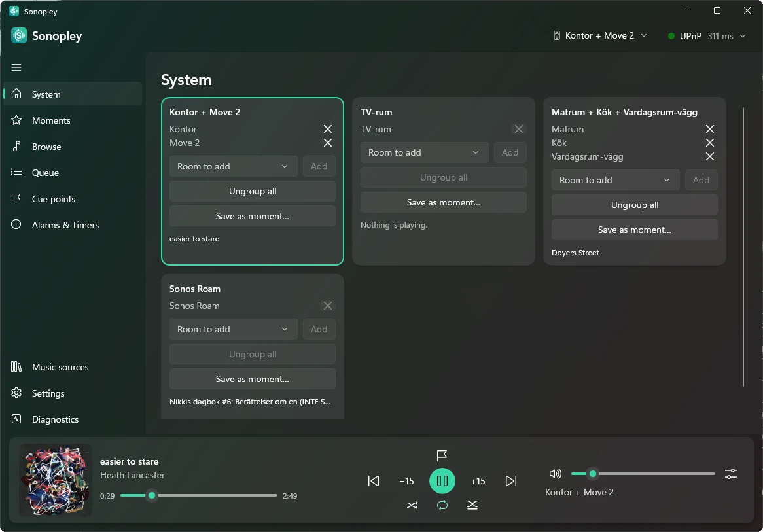Expand Room to add in Sonos Roam card
Screen dimensions: 763x532
233,330
